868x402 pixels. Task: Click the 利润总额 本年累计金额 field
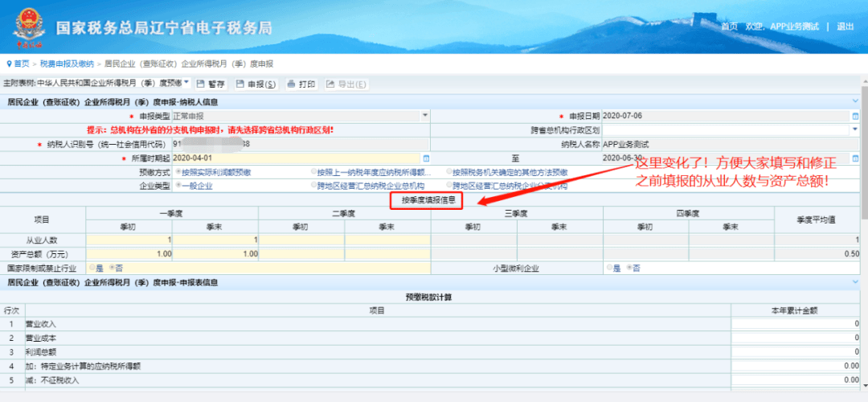coord(796,352)
